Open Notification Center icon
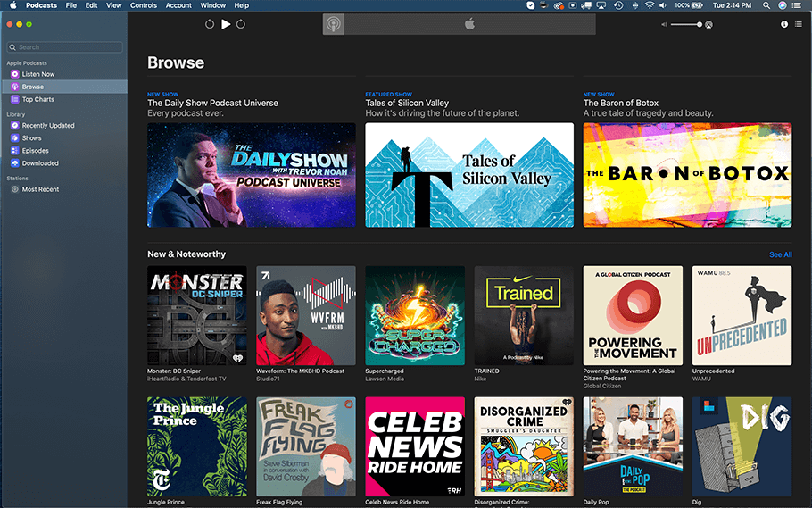Viewport: 812px width, 508px height. [x=798, y=5]
